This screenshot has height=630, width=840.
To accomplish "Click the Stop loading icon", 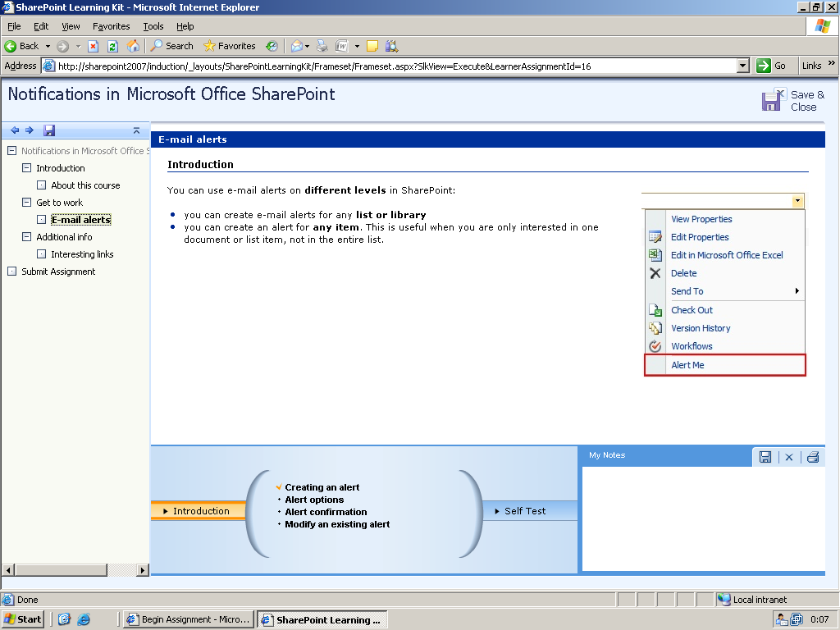I will [94, 46].
